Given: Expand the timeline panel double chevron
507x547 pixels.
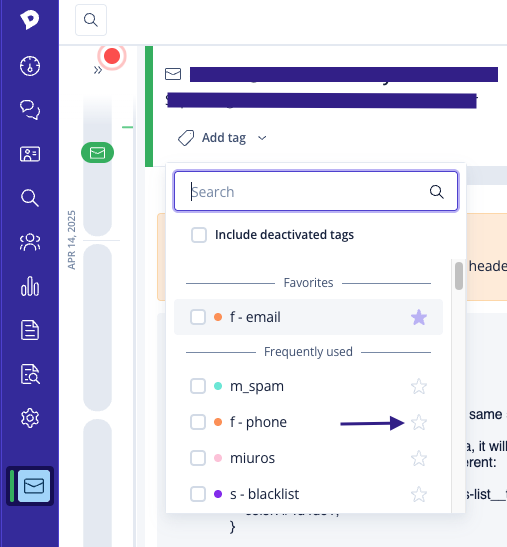Looking at the screenshot, I should 98,70.
